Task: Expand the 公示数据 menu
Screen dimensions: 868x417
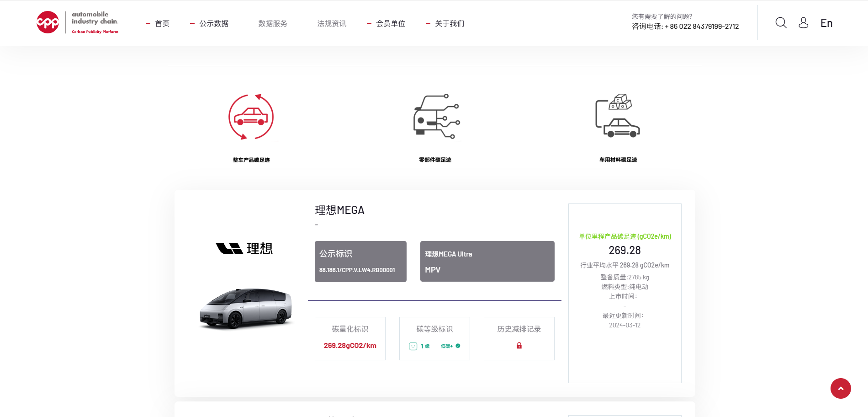Action: (213, 24)
